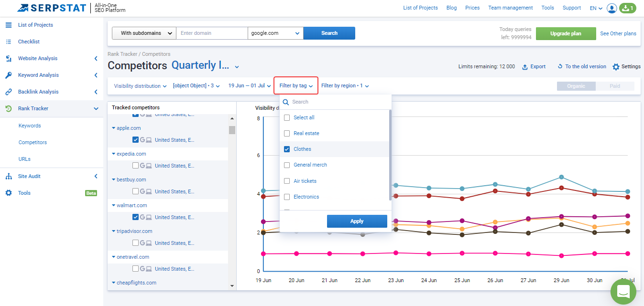644x306 pixels.
Task: Open the google.com search engine dropdown
Action: [275, 33]
